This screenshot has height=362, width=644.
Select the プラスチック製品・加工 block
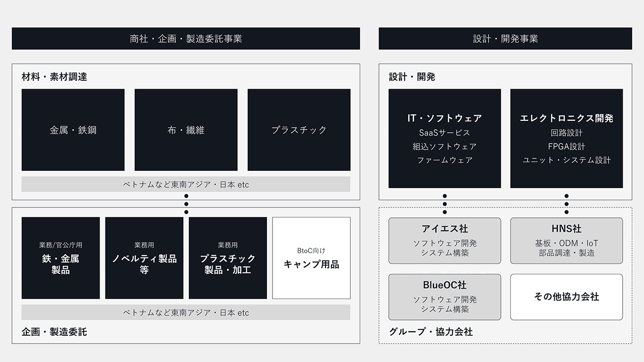pyautogui.click(x=228, y=257)
